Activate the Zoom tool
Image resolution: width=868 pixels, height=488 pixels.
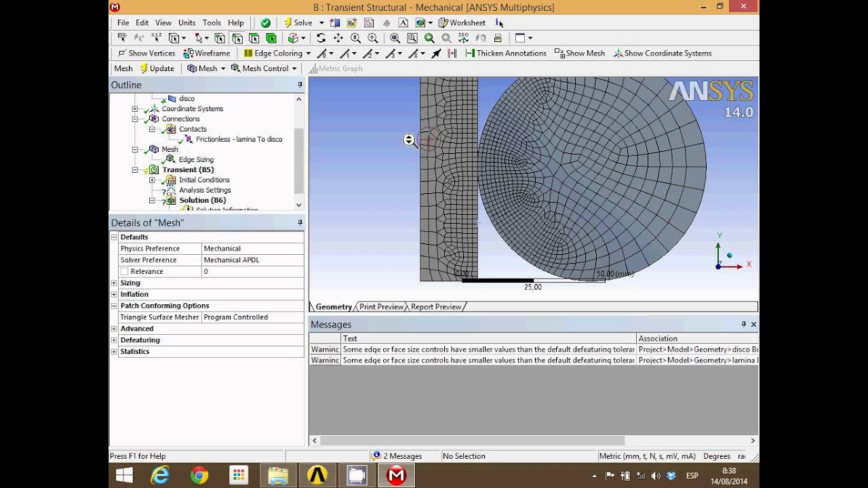[x=355, y=38]
